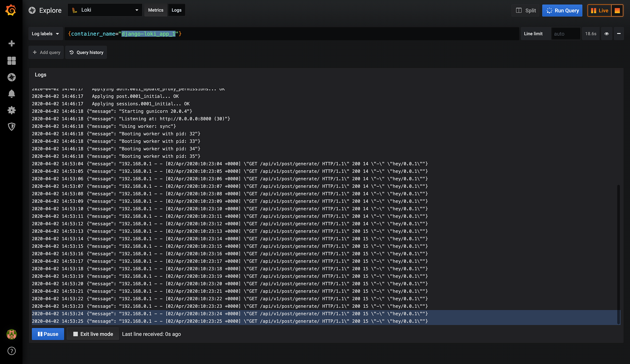The width and height of the screenshot is (630, 364).
Task: Open the Help question mark icon
Action: point(11,351)
